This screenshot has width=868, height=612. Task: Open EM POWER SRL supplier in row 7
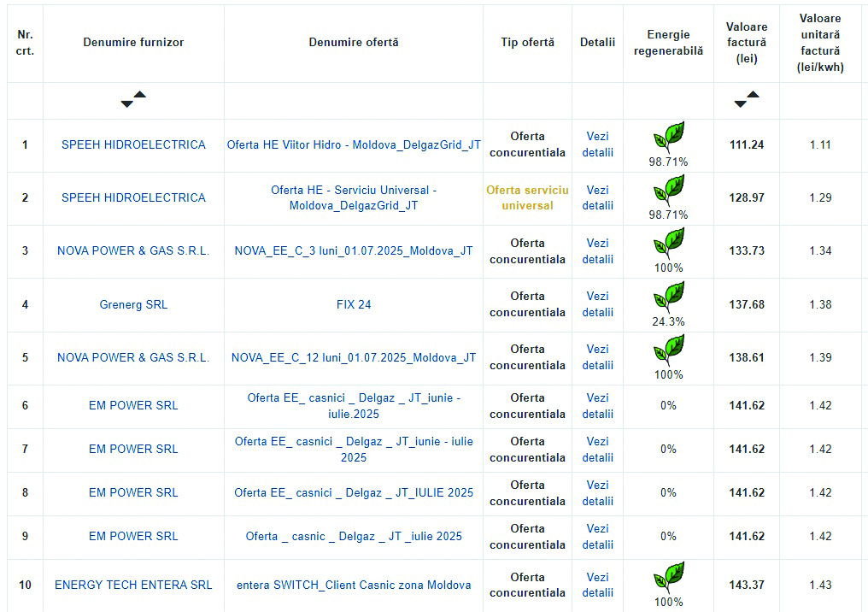click(133, 449)
